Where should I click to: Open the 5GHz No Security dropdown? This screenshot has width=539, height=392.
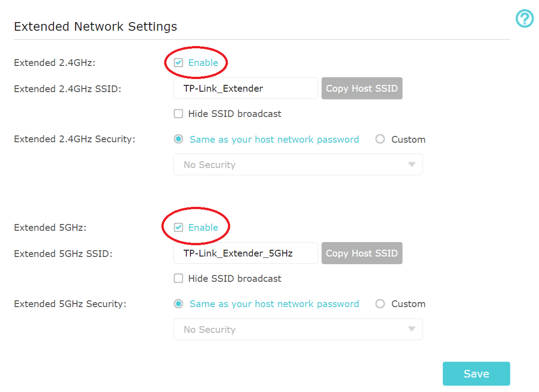(x=298, y=330)
